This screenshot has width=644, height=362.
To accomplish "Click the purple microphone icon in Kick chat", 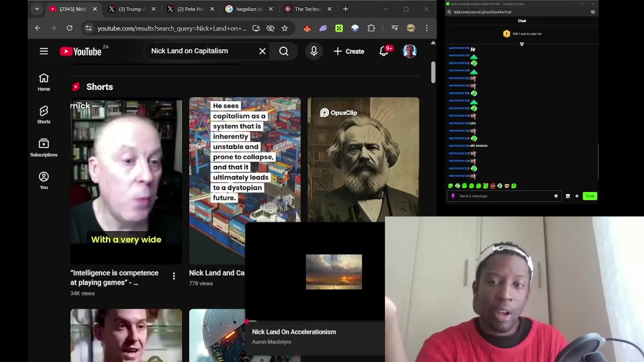I will [453, 196].
